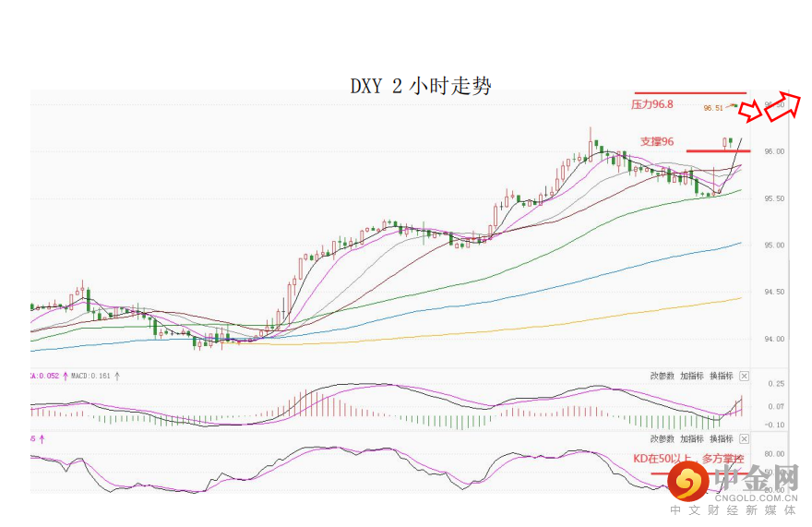Click the magenta up arrow after 0.052
This screenshot has height=527, width=812.
pos(66,377)
